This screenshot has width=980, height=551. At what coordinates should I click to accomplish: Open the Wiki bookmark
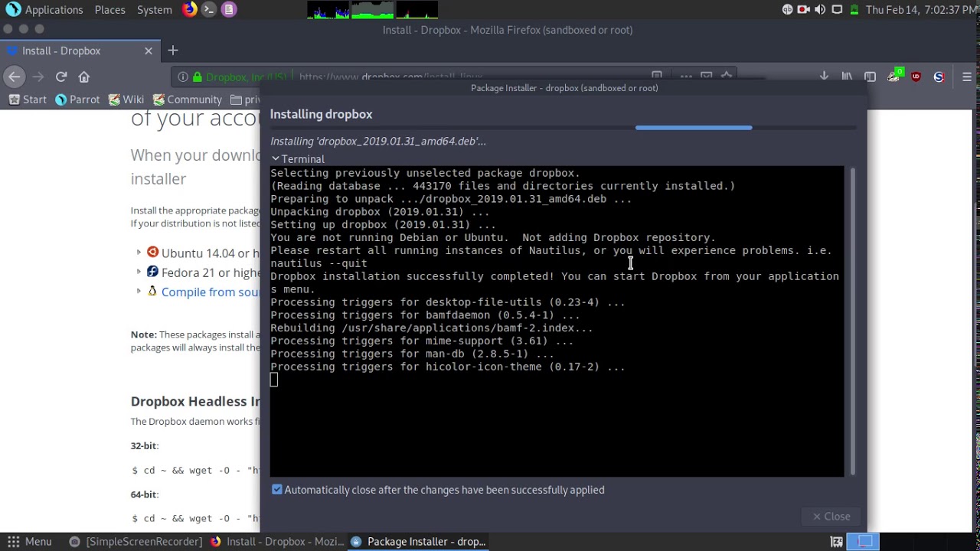click(x=126, y=99)
